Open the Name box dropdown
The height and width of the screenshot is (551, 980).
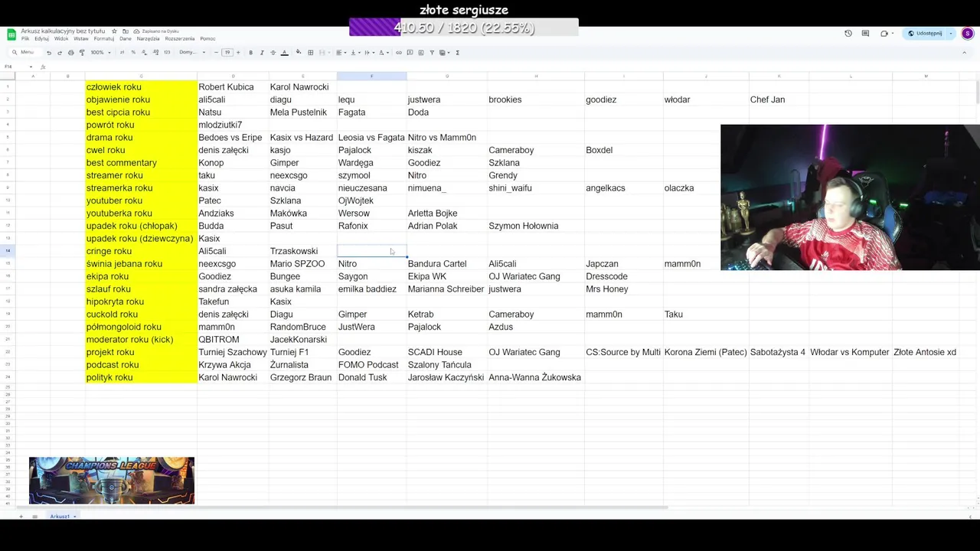pos(31,67)
